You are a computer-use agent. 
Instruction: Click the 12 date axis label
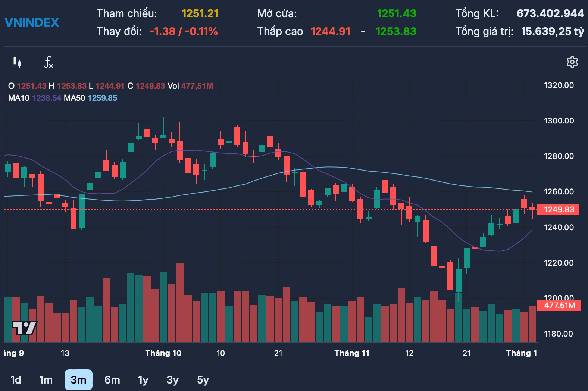click(x=409, y=353)
